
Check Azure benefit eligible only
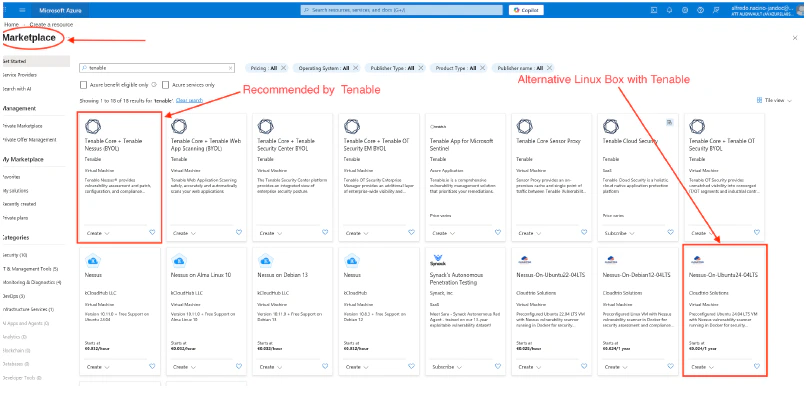click(x=83, y=85)
